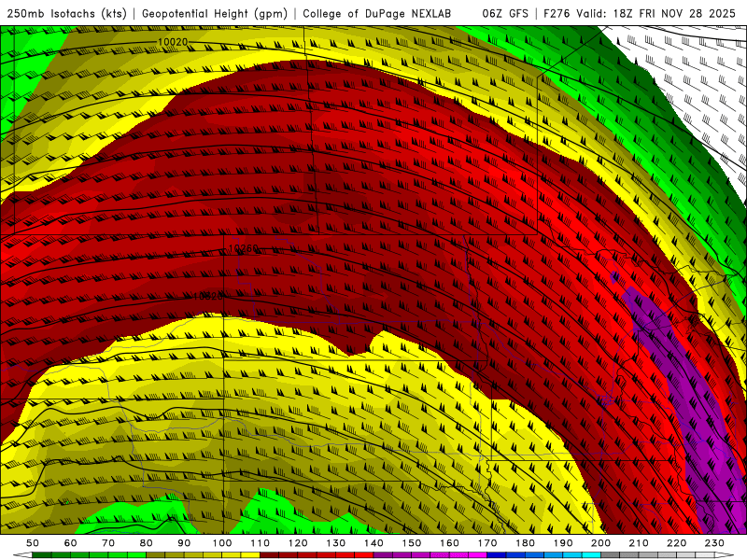Select the 80 legend number

click(x=147, y=543)
